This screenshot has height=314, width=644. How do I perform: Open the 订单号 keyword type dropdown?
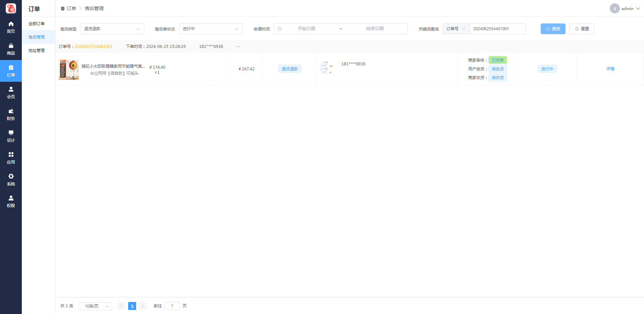coord(456,29)
